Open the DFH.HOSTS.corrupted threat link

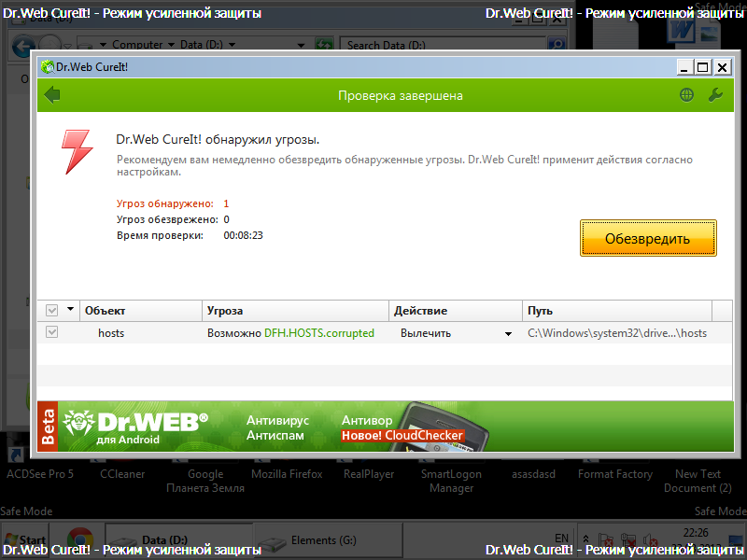(x=319, y=333)
